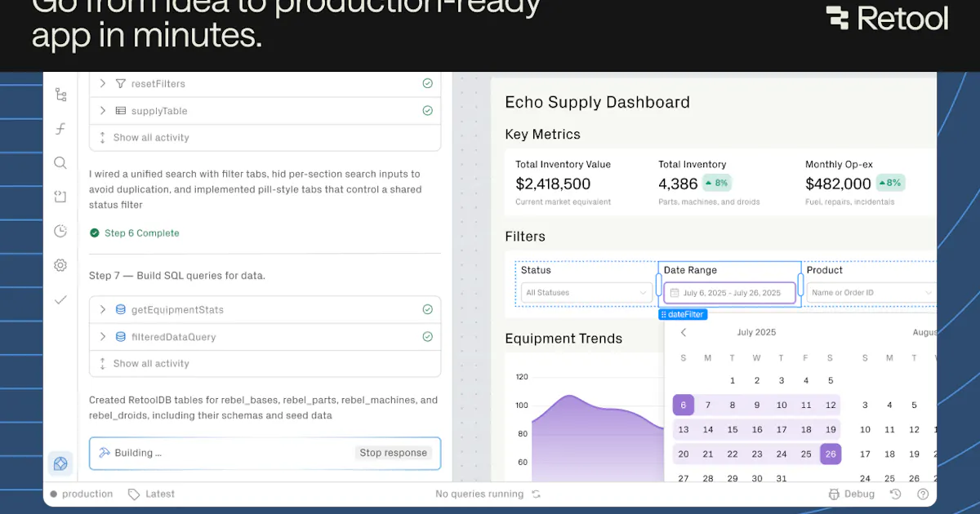Click Step 6 Complete text
Image resolution: width=980 pixels, height=514 pixels.
click(142, 233)
